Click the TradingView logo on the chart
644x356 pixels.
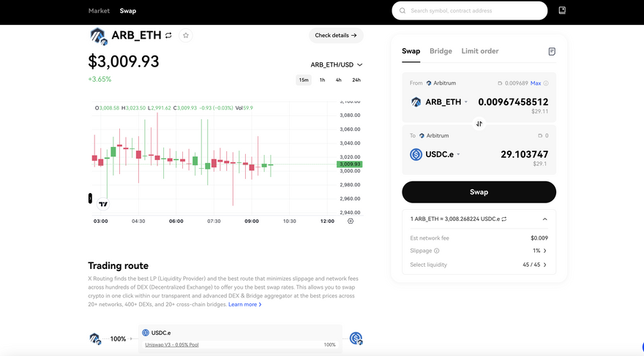103,204
